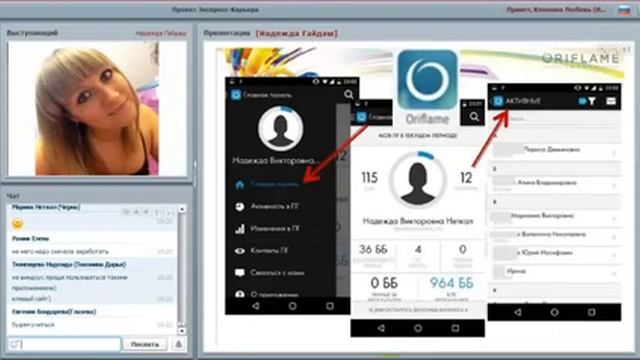This screenshot has width=640, height=360.
Task: Click the presenter's webcam video thumbnail
Action: (x=97, y=109)
